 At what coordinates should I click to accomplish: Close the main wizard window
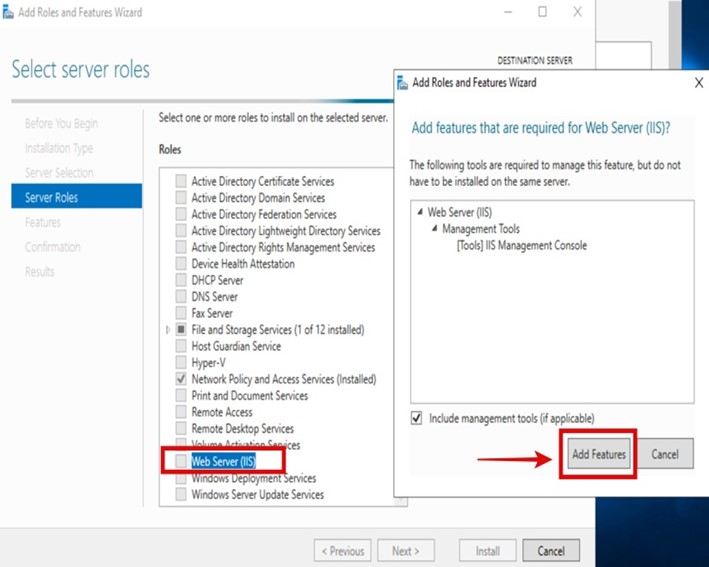tap(577, 12)
